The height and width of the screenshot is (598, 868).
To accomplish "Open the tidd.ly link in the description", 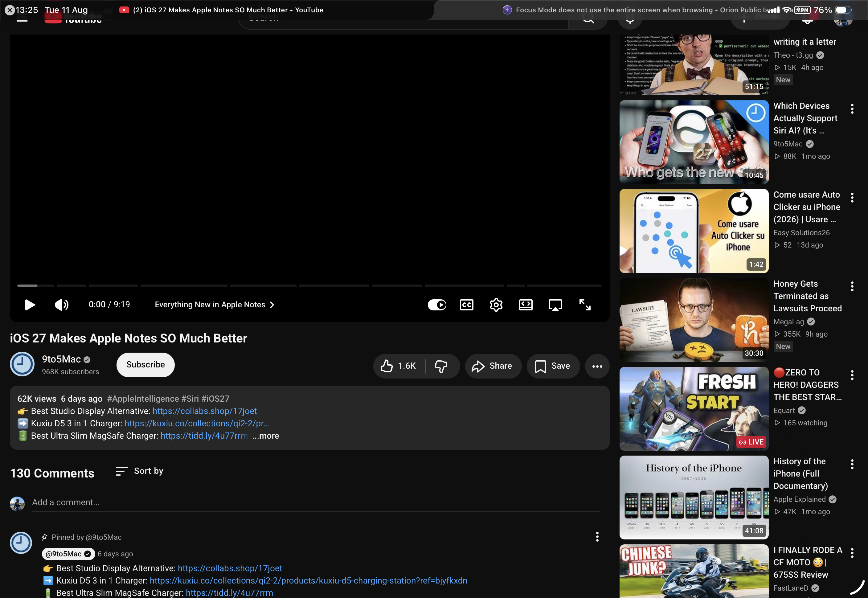I will [x=204, y=436].
